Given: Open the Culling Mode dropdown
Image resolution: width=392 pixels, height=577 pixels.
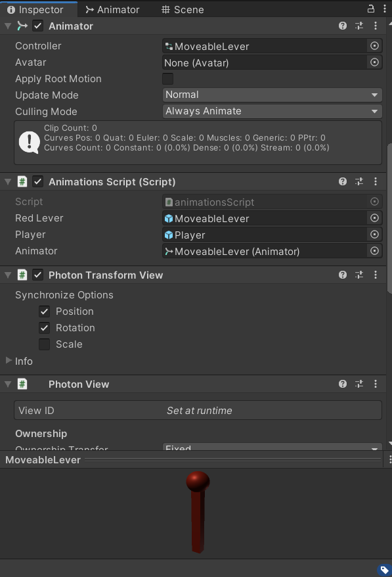Looking at the screenshot, I should 272,111.
